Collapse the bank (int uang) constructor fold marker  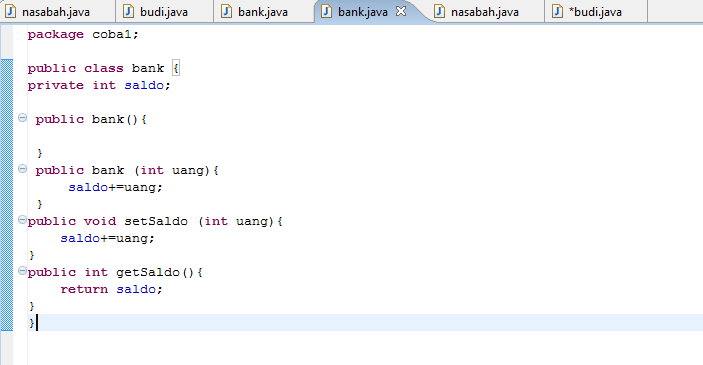(x=22, y=169)
